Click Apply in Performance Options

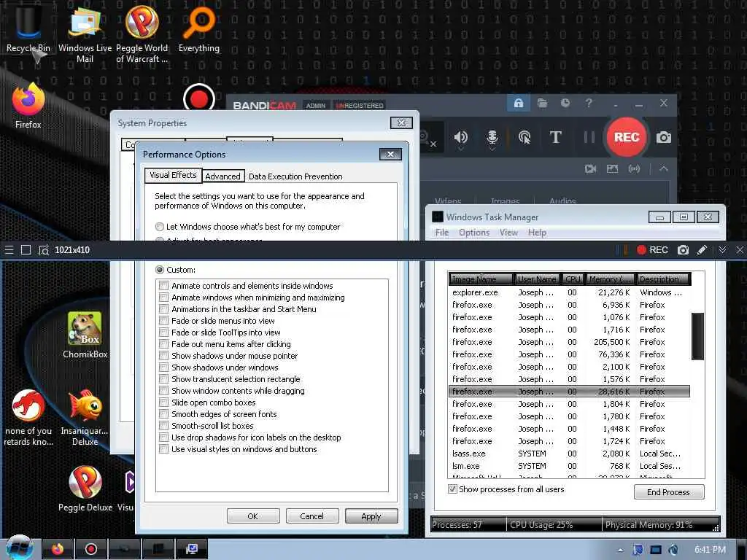(x=371, y=516)
